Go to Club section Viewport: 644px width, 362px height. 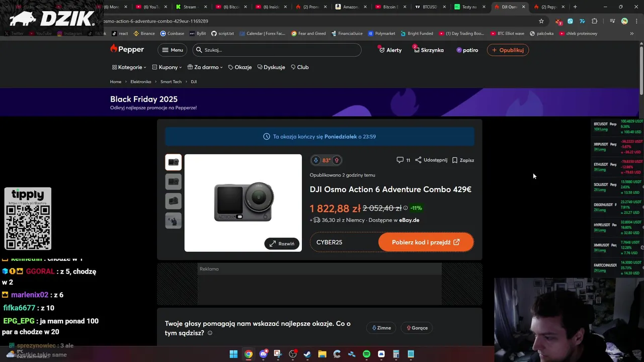point(300,67)
